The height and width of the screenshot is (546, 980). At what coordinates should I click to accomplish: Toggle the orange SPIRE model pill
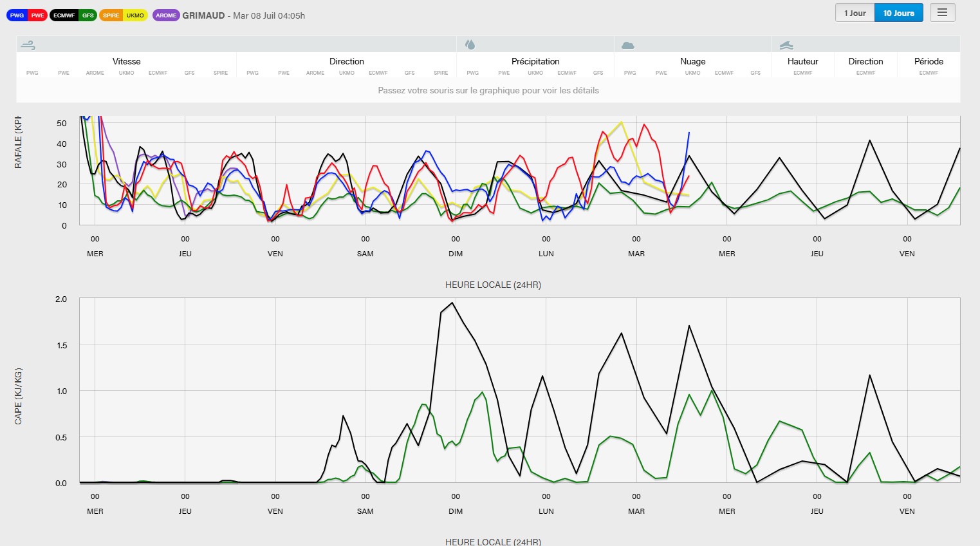click(111, 15)
